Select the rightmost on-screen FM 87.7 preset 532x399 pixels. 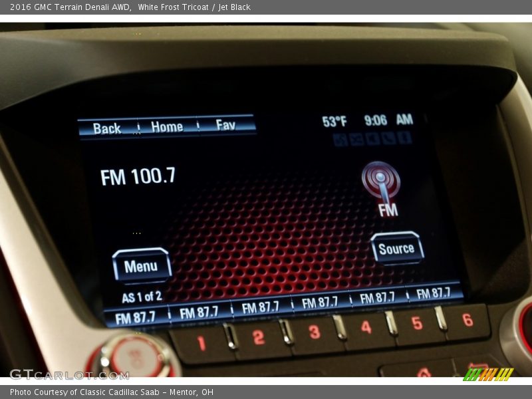click(434, 293)
